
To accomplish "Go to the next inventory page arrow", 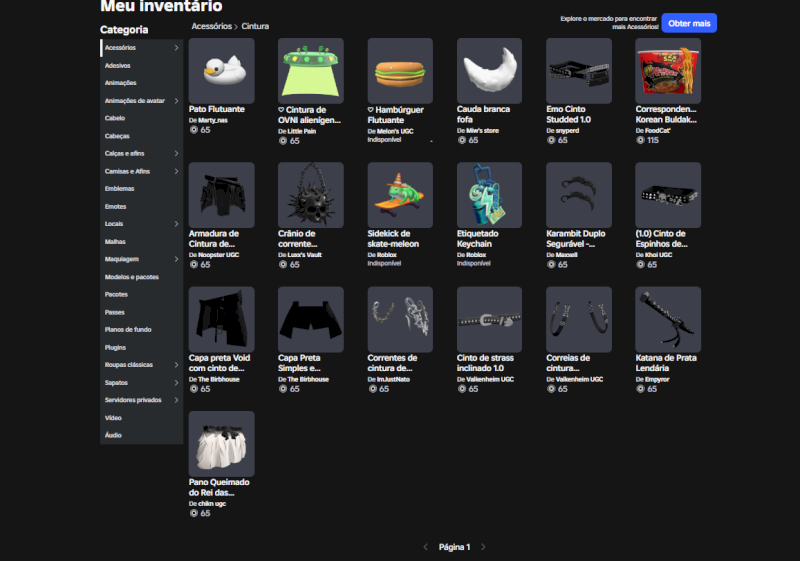I will pyautogui.click(x=483, y=547).
